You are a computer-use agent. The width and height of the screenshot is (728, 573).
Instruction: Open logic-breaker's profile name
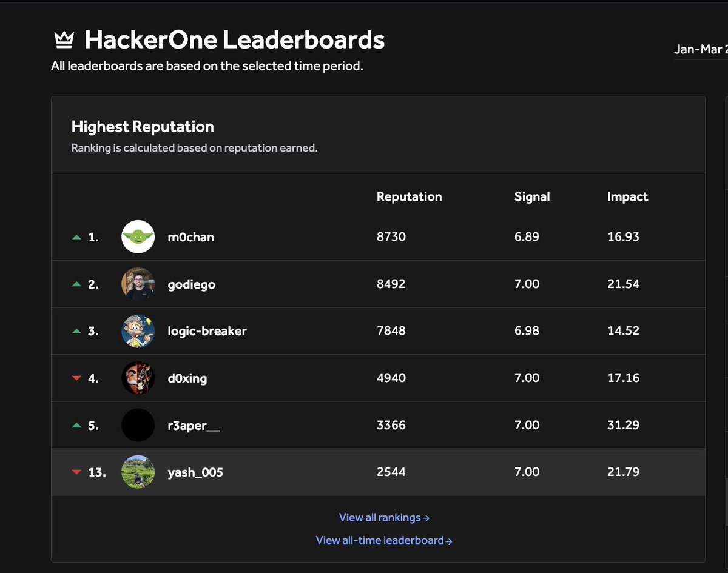[207, 331]
